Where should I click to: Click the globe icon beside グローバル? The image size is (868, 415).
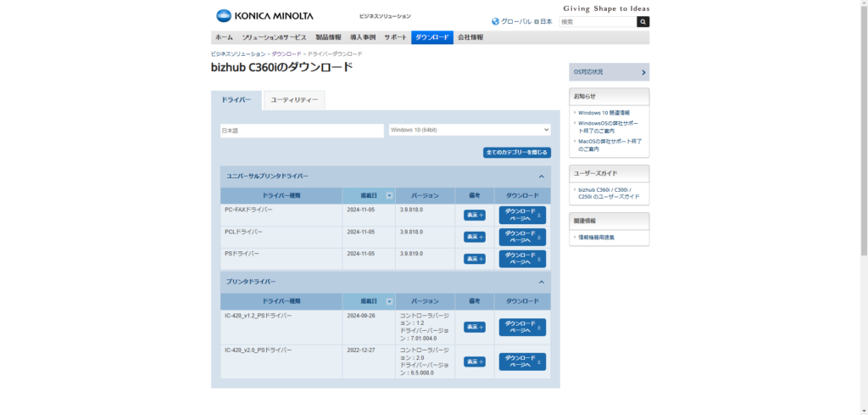pyautogui.click(x=496, y=21)
